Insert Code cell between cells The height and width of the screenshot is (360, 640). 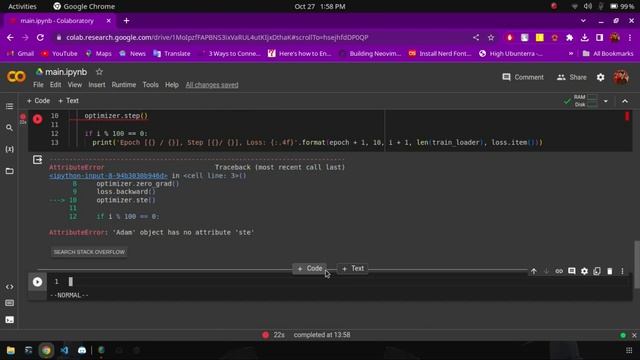(310, 269)
